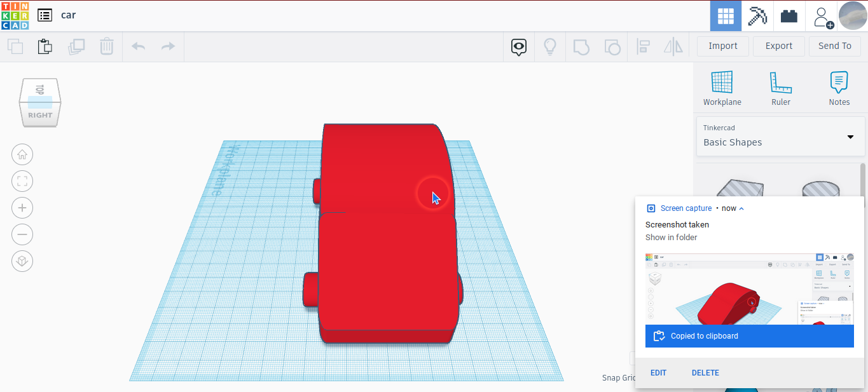868x392 pixels.
Task: Select the hide-selected eye icon
Action: (518, 46)
